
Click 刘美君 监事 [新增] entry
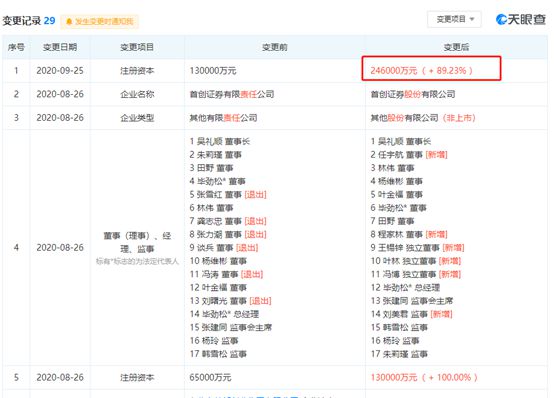click(x=411, y=314)
